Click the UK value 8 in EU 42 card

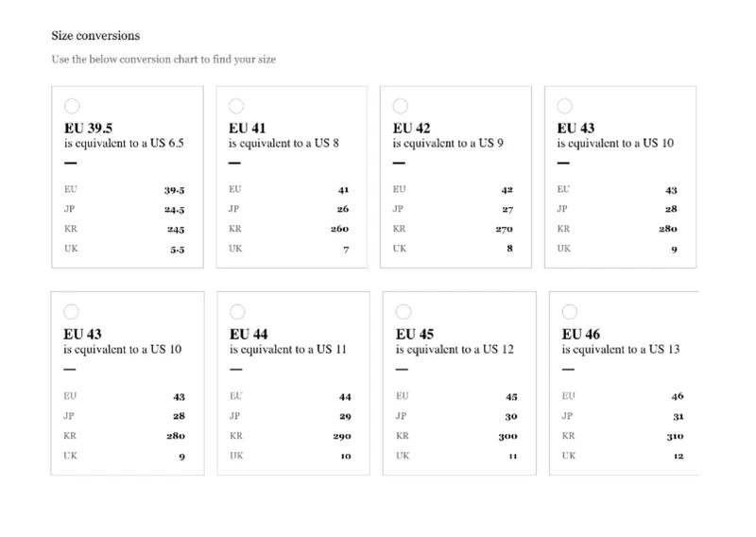pos(509,249)
